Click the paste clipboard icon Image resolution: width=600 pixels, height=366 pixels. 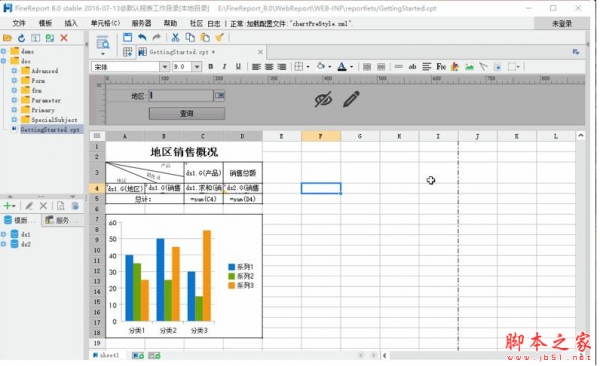click(205, 37)
